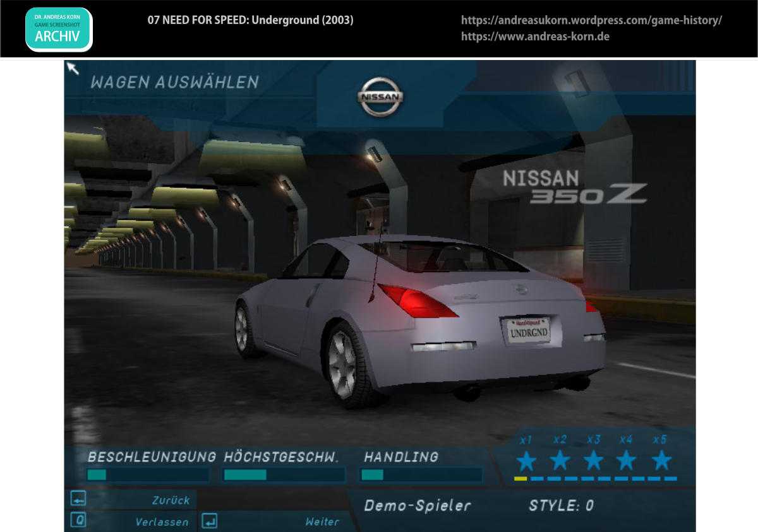Click the STYLE: 0 score text
Screen dimensions: 758x532
(561, 505)
